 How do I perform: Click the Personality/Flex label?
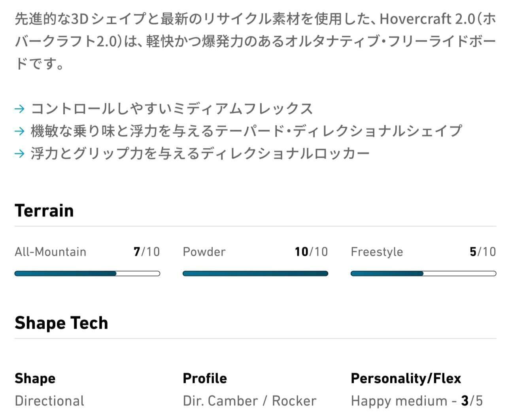[406, 378]
